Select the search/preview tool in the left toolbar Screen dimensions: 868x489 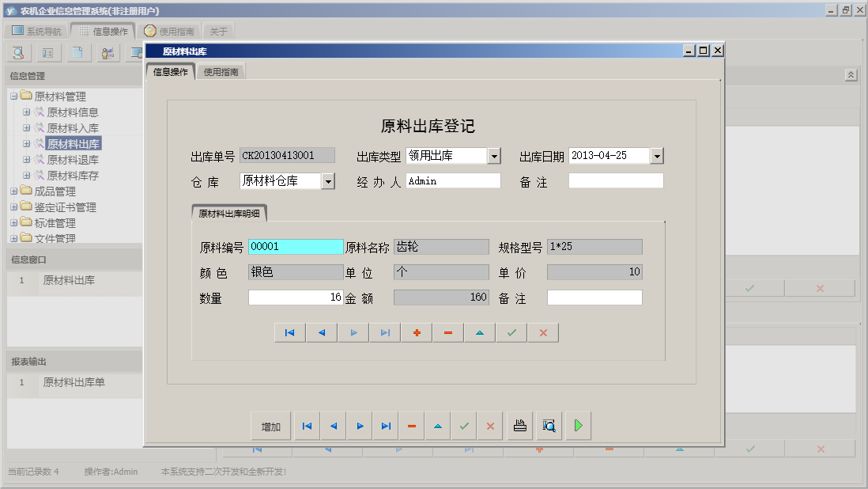click(x=17, y=52)
